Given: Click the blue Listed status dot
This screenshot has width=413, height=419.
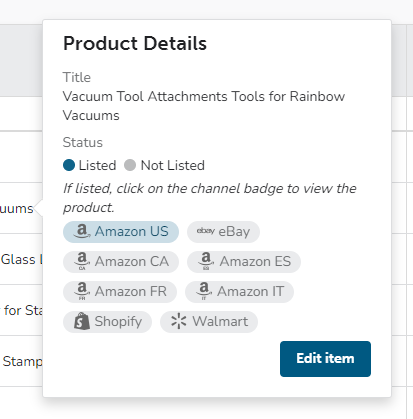Looking at the screenshot, I should [x=69, y=165].
